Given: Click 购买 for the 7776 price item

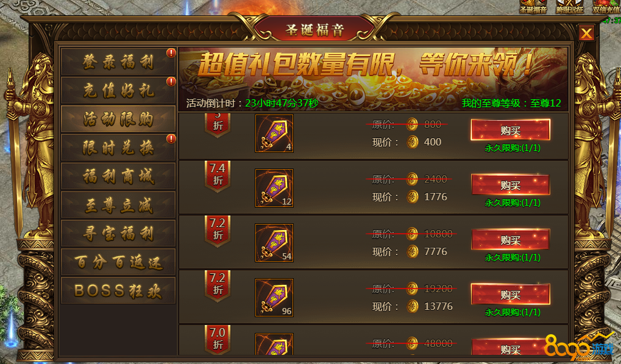Looking at the screenshot, I should pyautogui.click(x=510, y=239).
